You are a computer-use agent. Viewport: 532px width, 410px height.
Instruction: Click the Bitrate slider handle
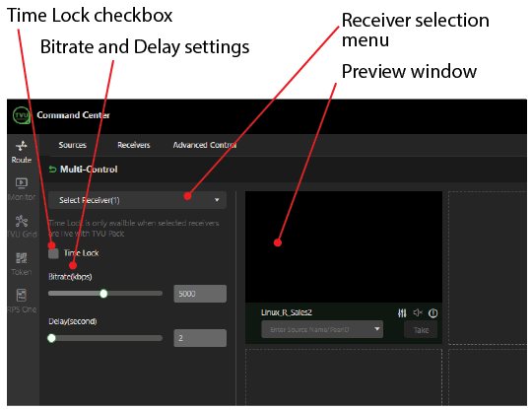click(103, 294)
